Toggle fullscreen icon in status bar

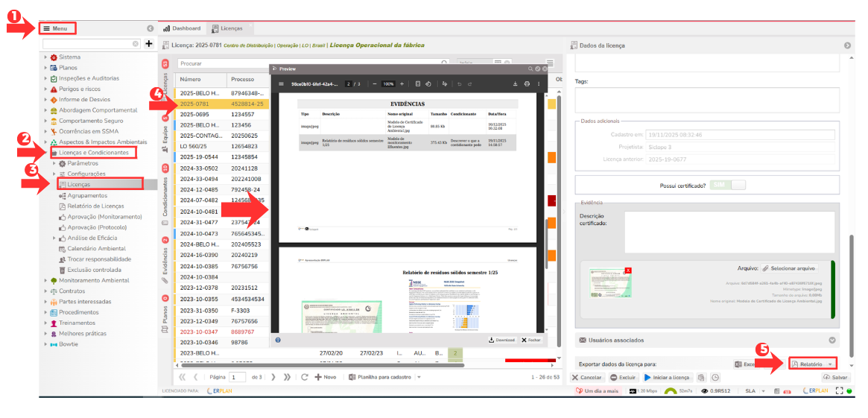(x=840, y=390)
